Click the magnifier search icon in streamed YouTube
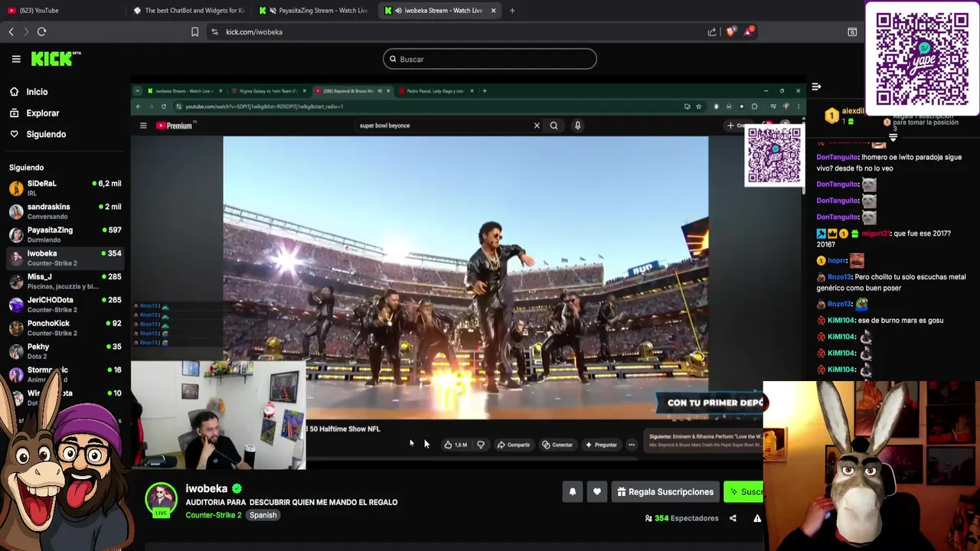This screenshot has height=551, width=980. pos(554,126)
